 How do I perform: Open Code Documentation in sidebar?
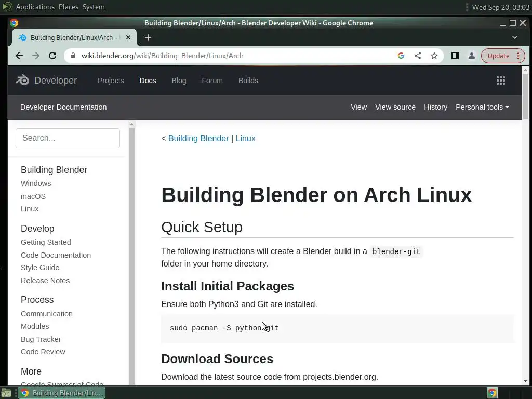(x=56, y=255)
